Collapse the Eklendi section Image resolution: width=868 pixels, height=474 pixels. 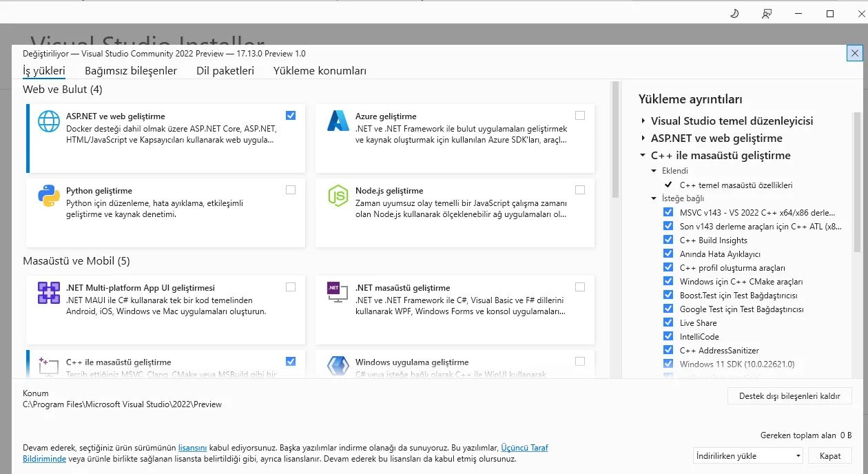coord(654,171)
